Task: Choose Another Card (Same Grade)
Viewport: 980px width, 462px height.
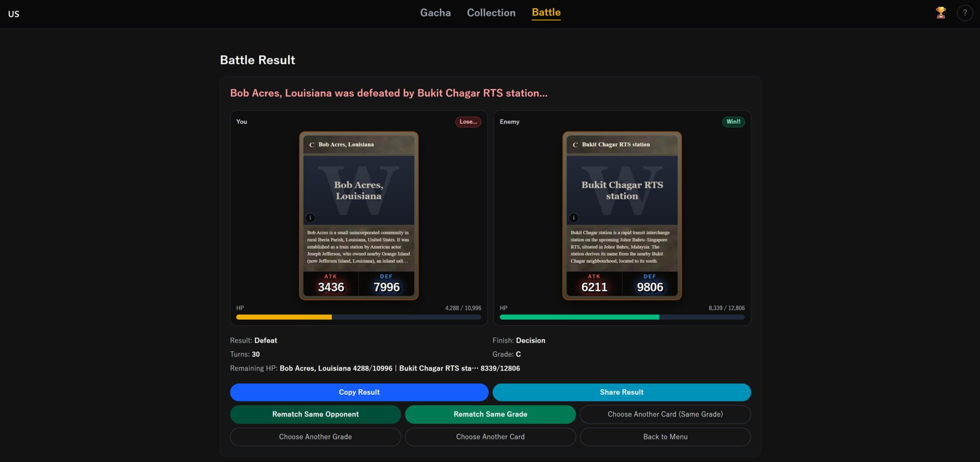Action: click(665, 414)
